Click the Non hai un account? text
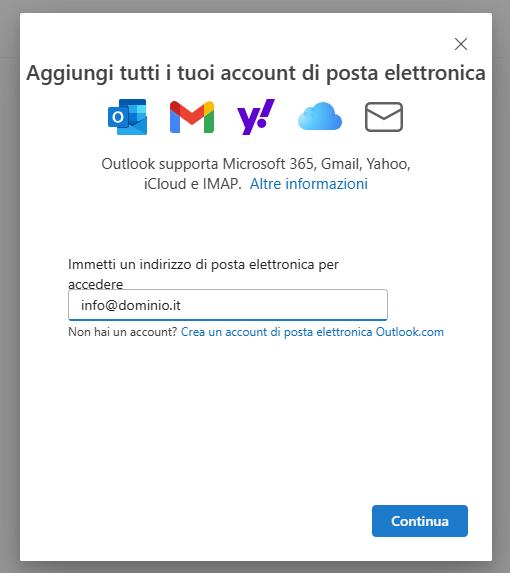This screenshot has height=573, width=510. pos(123,332)
